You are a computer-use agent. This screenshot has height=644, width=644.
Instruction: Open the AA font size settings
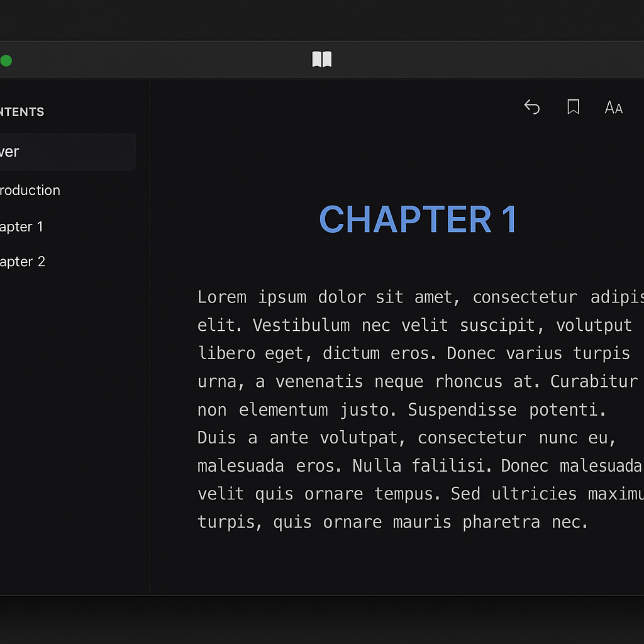pos(613,108)
